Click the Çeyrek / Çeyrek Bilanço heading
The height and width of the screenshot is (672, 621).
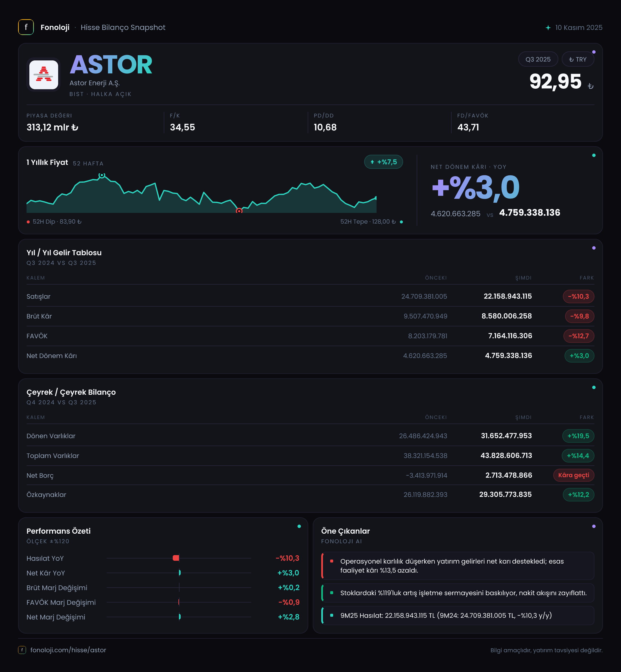click(71, 392)
